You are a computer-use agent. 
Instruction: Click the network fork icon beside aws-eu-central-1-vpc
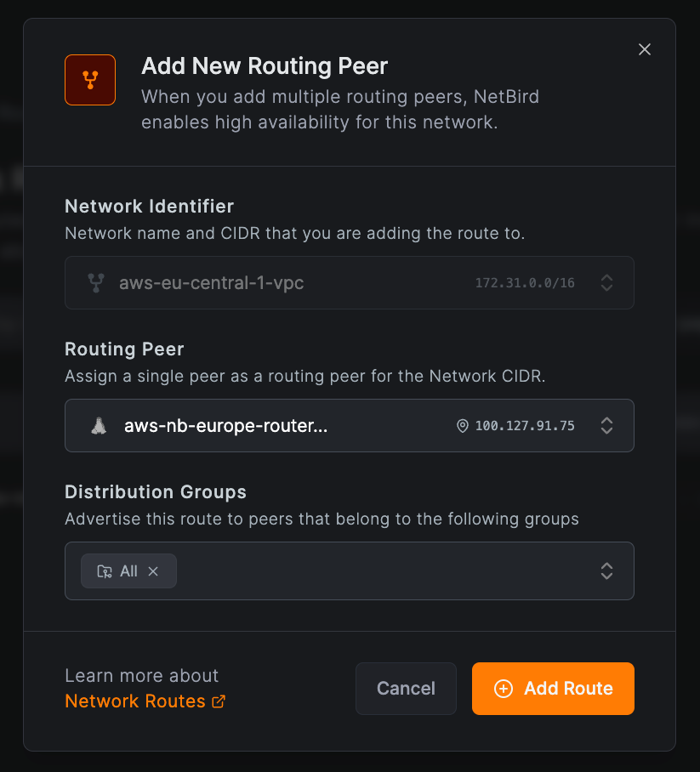[96, 282]
